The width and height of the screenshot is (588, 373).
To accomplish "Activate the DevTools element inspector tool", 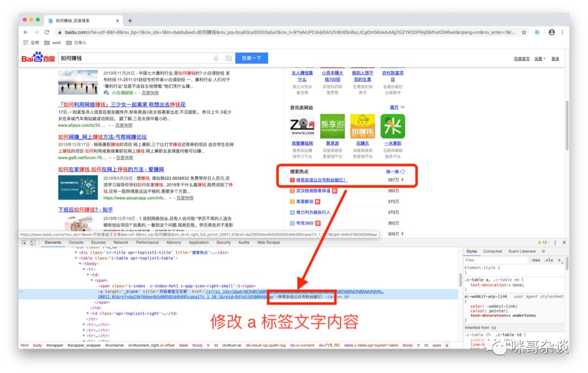I will pyautogui.click(x=24, y=243).
